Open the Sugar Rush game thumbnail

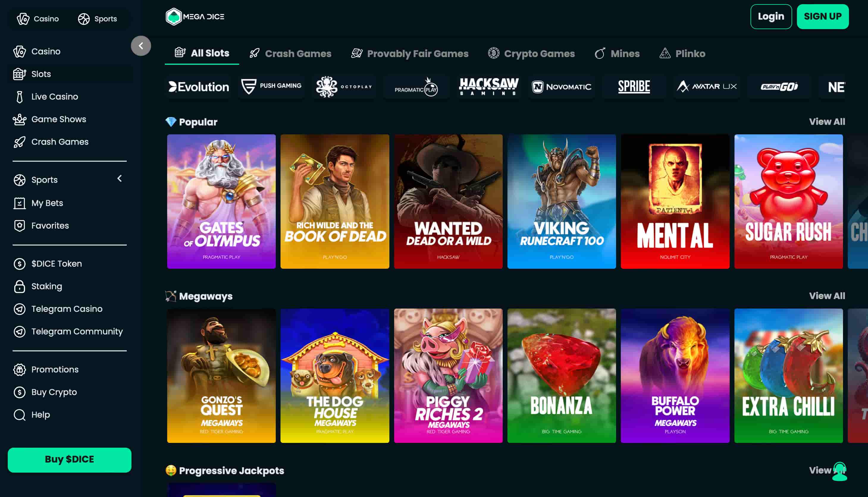[x=788, y=202]
